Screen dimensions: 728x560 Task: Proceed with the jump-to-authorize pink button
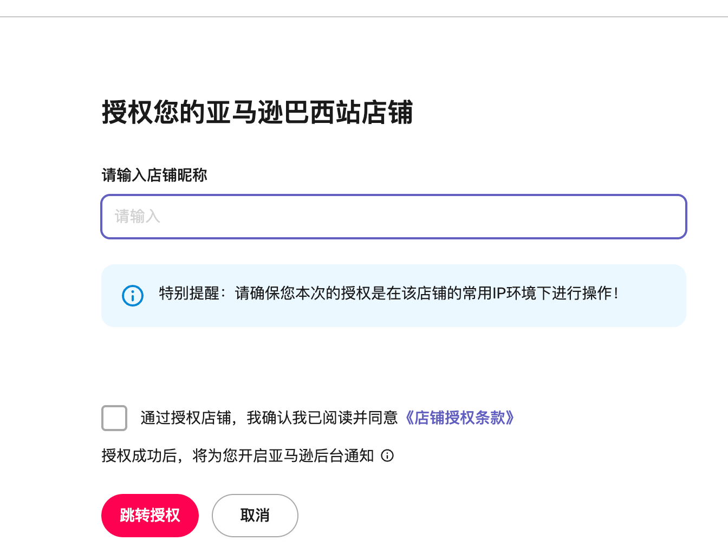(150, 516)
